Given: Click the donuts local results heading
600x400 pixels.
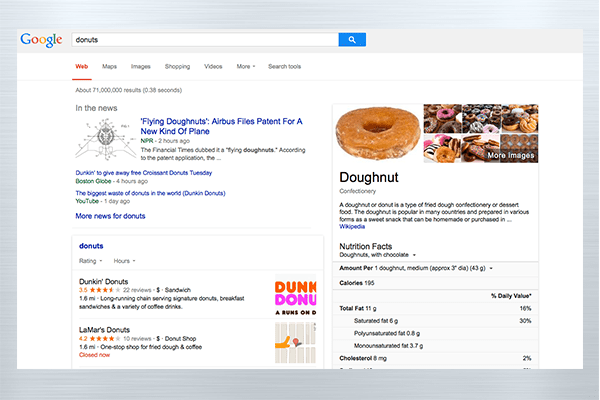Looking at the screenshot, I should [x=91, y=246].
